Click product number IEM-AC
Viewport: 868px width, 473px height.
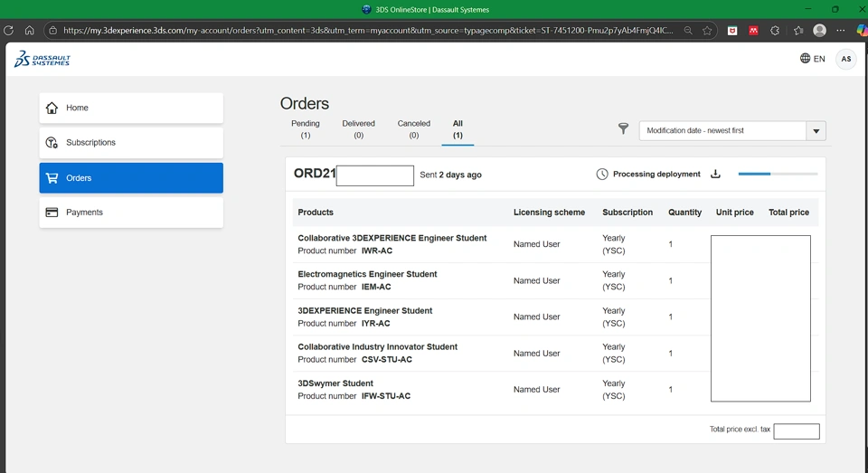pos(376,287)
